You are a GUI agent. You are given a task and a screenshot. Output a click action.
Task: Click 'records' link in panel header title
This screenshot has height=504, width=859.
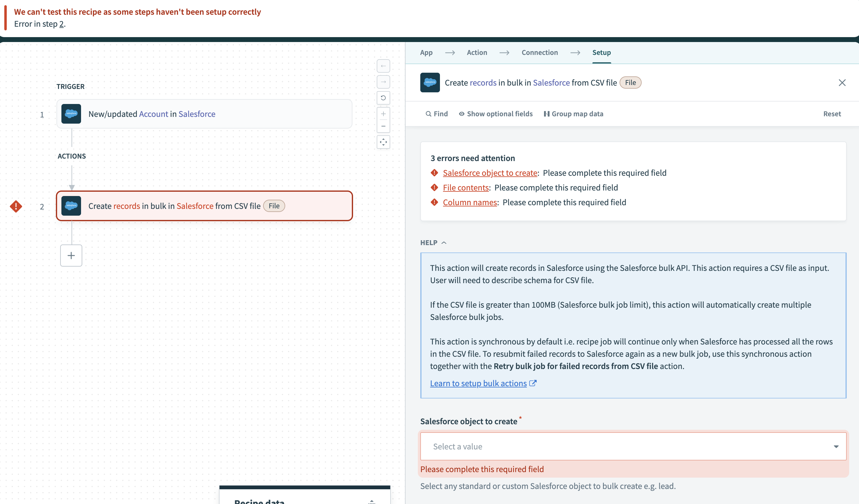483,83
